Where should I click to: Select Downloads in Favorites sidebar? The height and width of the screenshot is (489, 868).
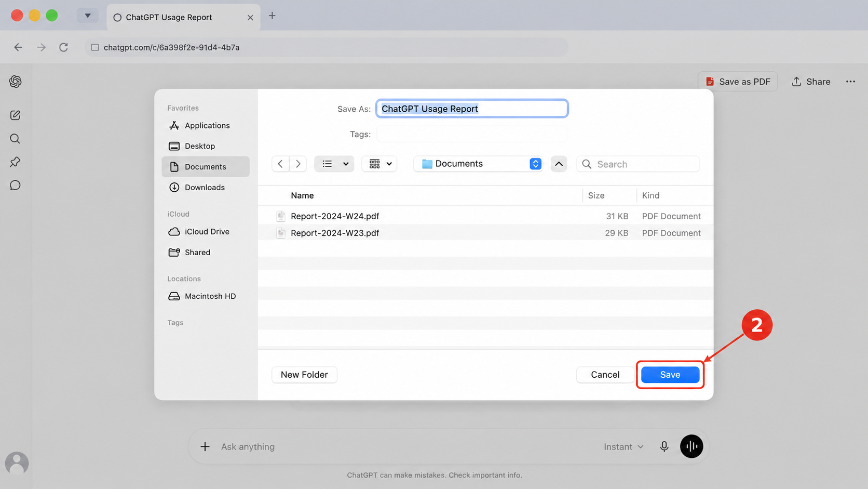[x=206, y=188]
